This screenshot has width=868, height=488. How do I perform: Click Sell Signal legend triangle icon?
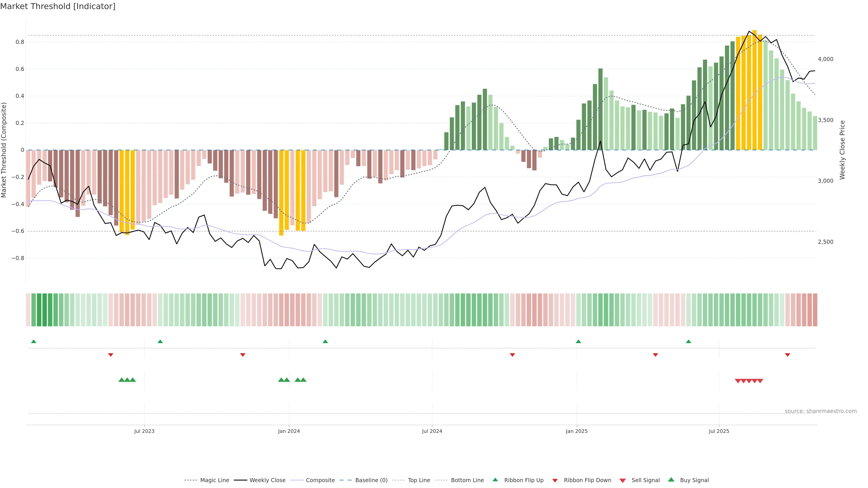click(x=623, y=481)
